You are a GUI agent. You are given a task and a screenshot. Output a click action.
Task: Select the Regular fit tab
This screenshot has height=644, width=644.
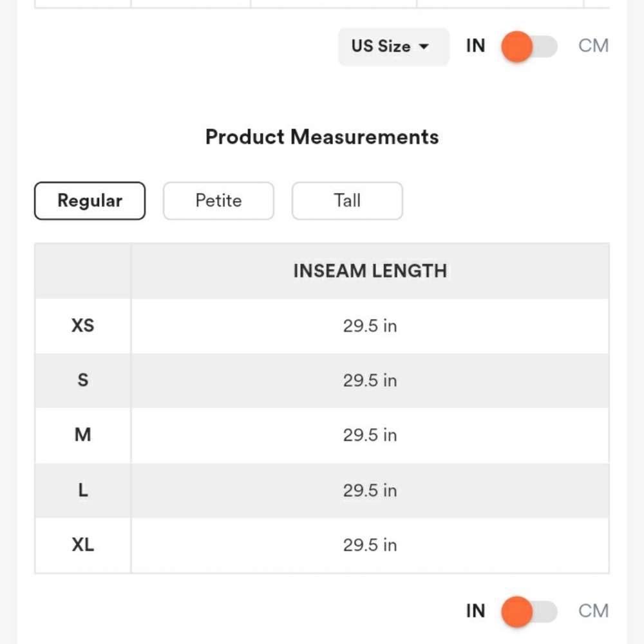coord(90,201)
